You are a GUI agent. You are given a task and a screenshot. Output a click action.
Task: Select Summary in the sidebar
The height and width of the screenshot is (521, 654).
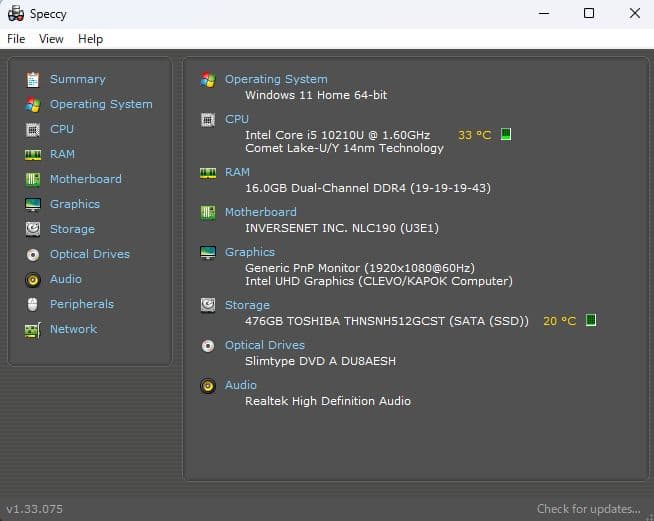[78, 79]
